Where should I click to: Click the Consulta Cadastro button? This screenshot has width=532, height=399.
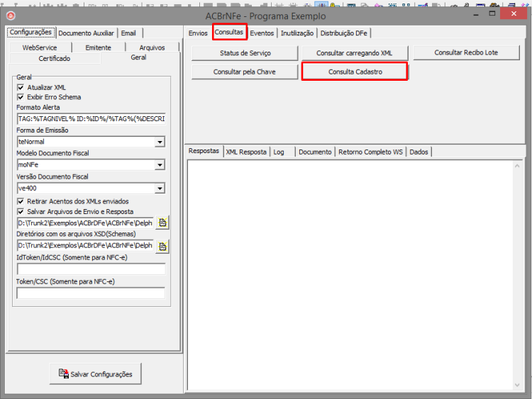(x=355, y=72)
